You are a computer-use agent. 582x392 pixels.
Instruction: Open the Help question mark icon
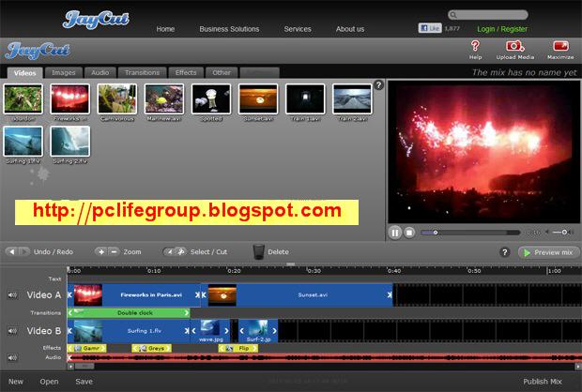(475, 46)
